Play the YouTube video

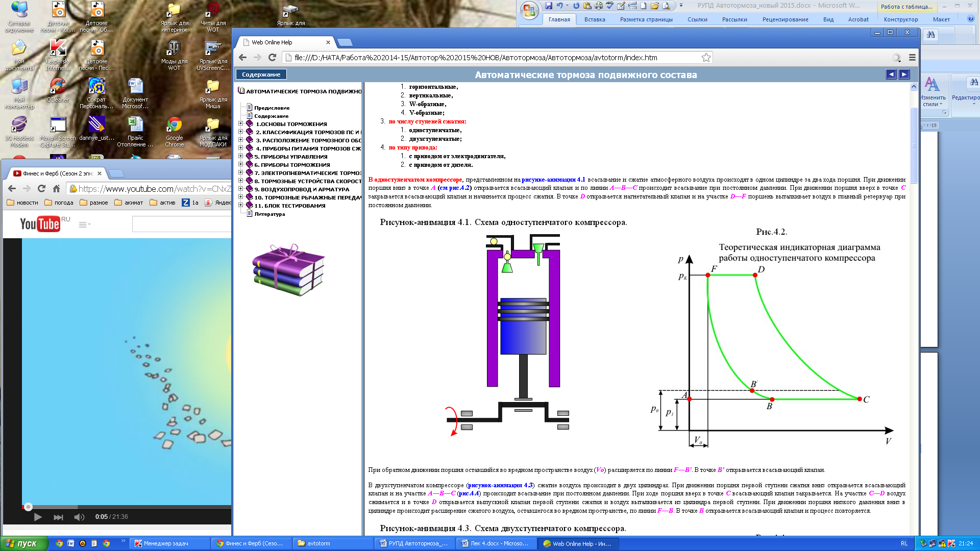(x=38, y=517)
